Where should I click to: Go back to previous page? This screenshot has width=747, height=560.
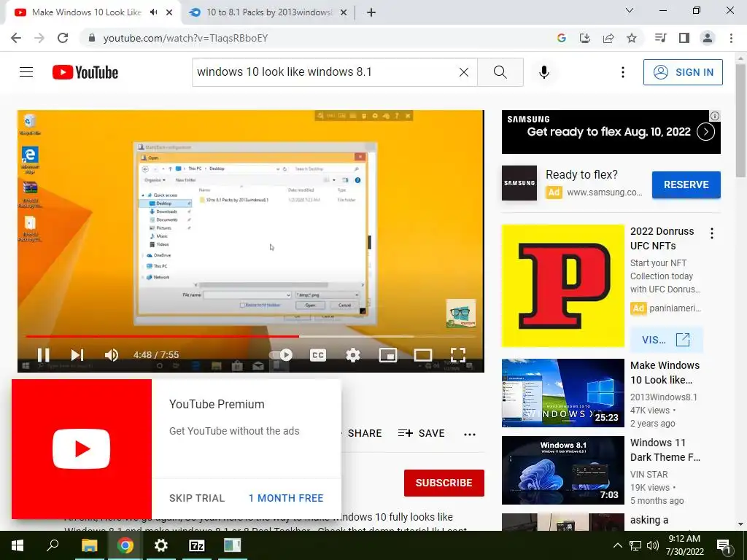coord(16,38)
